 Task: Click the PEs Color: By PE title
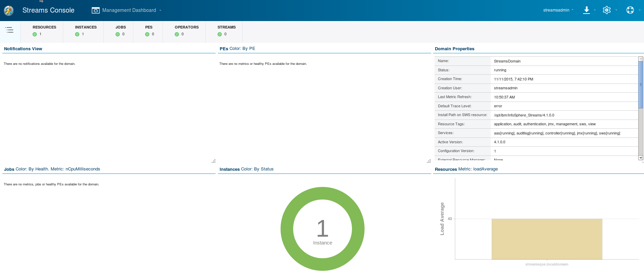(x=237, y=49)
